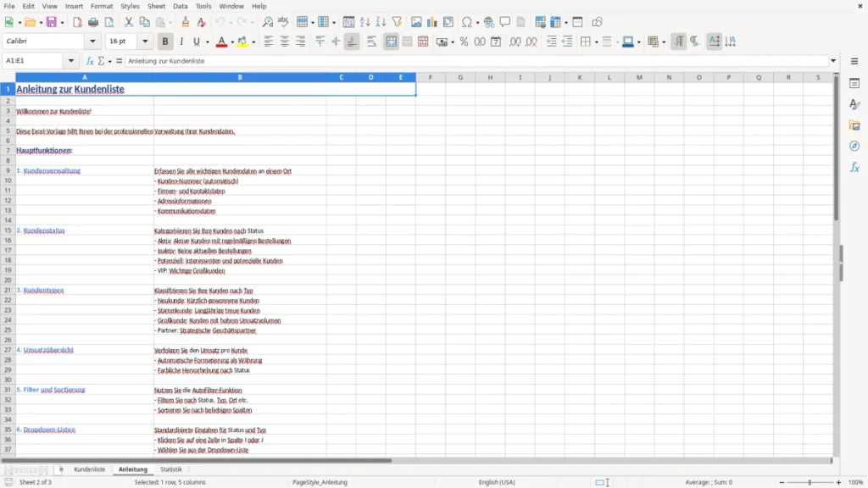This screenshot has width=868, height=488.
Task: Expand the Background Color dropdown arrow
Action: (x=253, y=42)
